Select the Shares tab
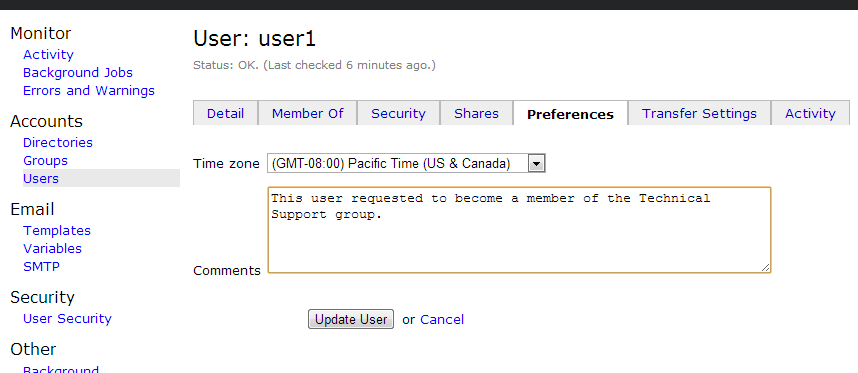 click(x=477, y=113)
